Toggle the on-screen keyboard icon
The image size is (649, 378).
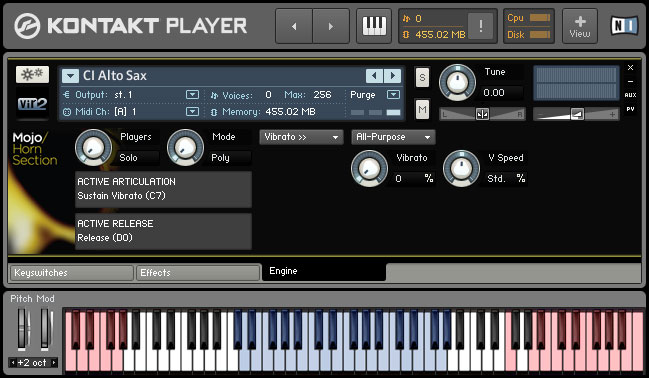[374, 26]
